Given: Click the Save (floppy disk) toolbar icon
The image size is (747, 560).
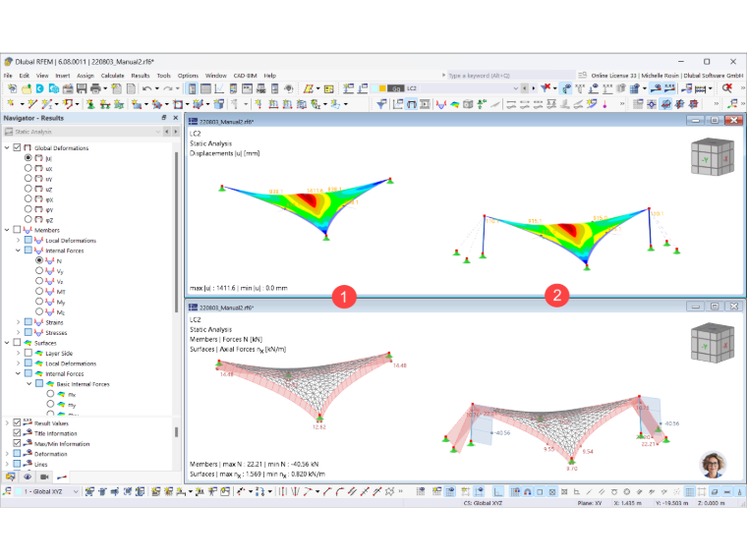Looking at the screenshot, I should (x=82, y=88).
